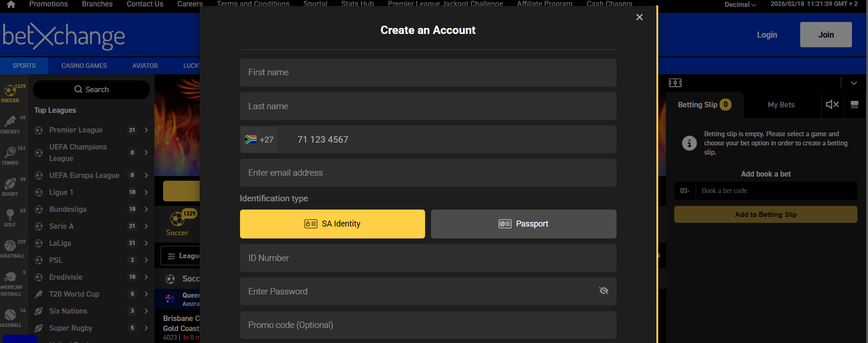Choose Passport as identification type
This screenshot has height=343, width=868.
[x=523, y=224]
